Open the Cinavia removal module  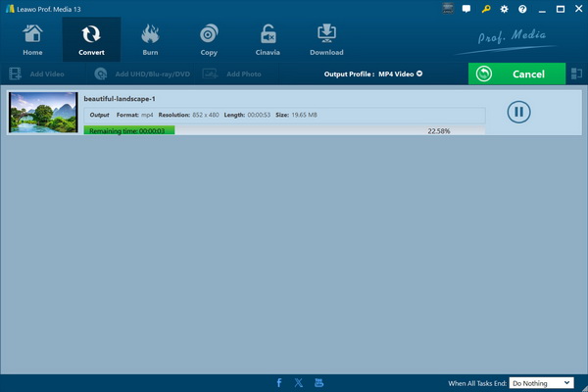(x=268, y=40)
